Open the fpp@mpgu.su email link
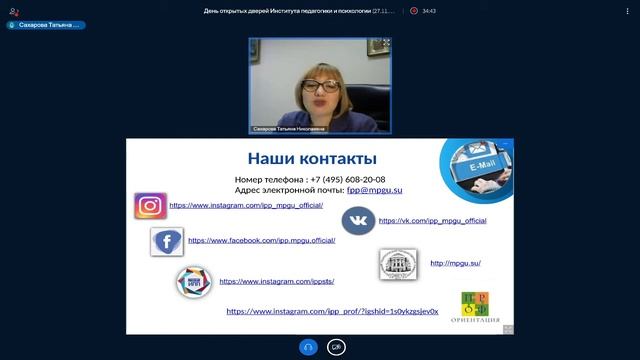640x360 pixels. pos(374,190)
